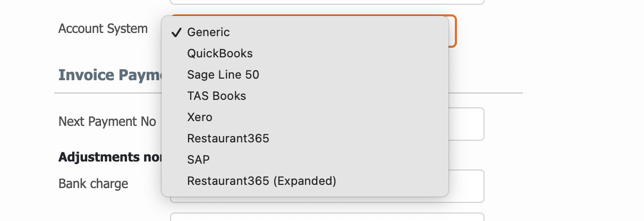This screenshot has width=644, height=221.
Task: Select Sage Line 50 option
Action: 305,75
